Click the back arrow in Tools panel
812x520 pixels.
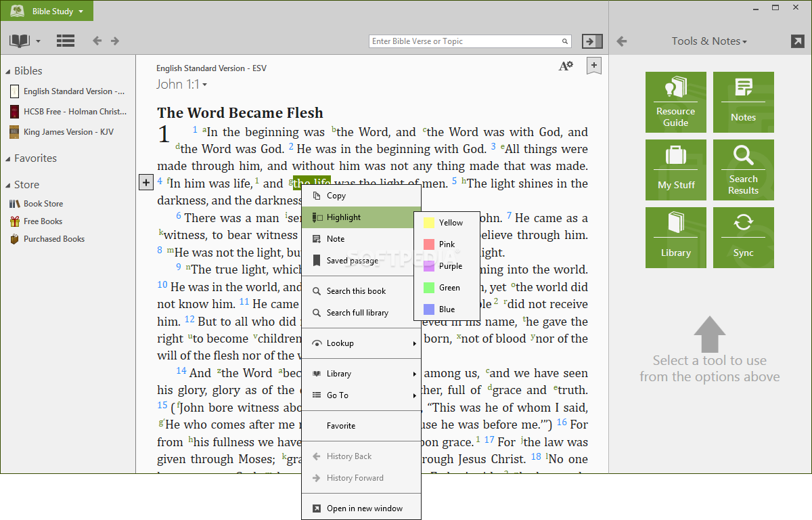tap(621, 41)
